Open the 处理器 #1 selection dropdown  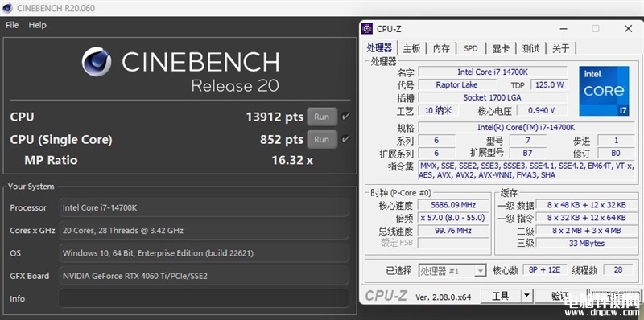pos(452,271)
